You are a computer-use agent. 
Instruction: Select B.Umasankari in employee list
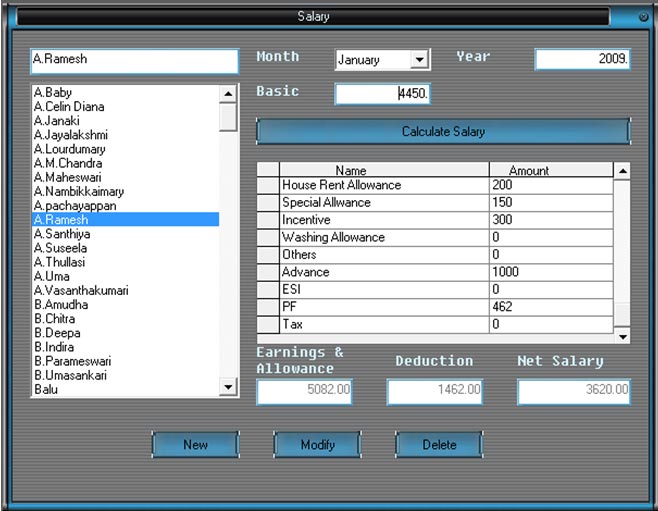(x=125, y=375)
